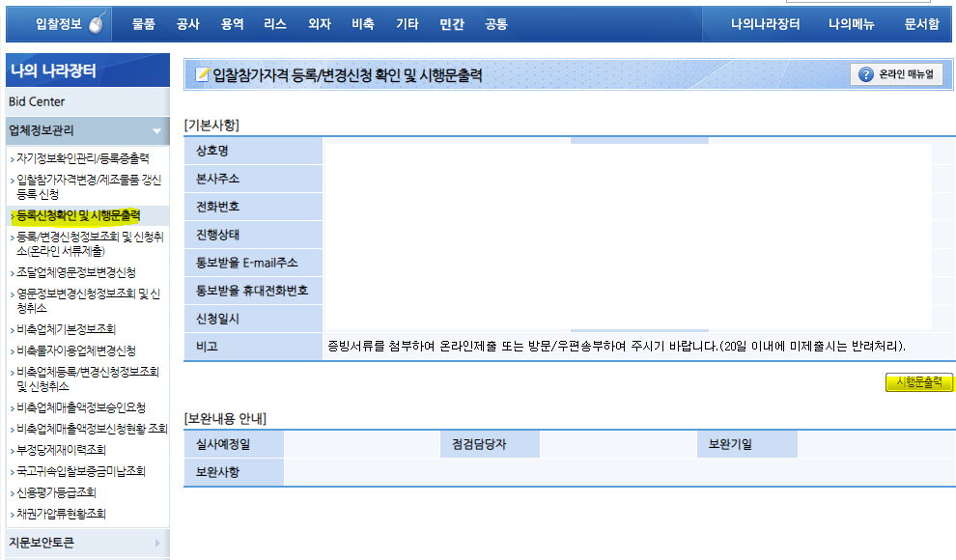The height and width of the screenshot is (560, 956).
Task: Select 등록신청확인 및 시행문출력 link
Action: 78,215
